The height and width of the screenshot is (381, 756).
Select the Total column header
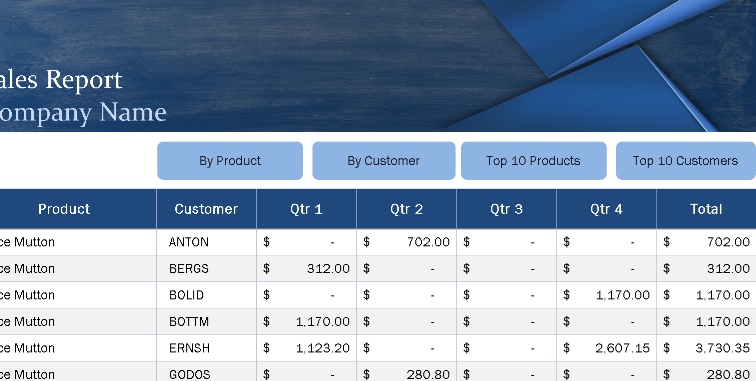(x=706, y=209)
